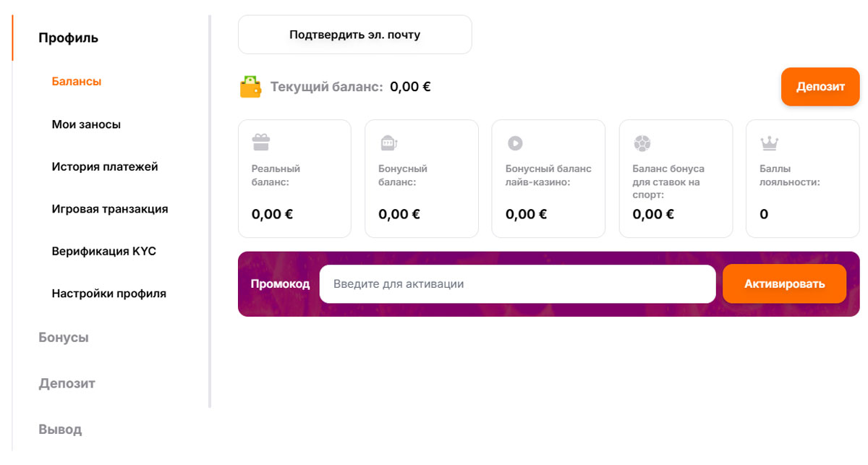
Task: Collapse the Профиль section
Action: tap(69, 38)
